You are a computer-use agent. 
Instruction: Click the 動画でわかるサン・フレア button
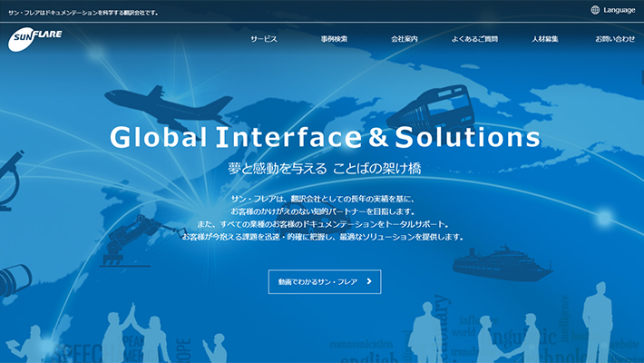(325, 281)
